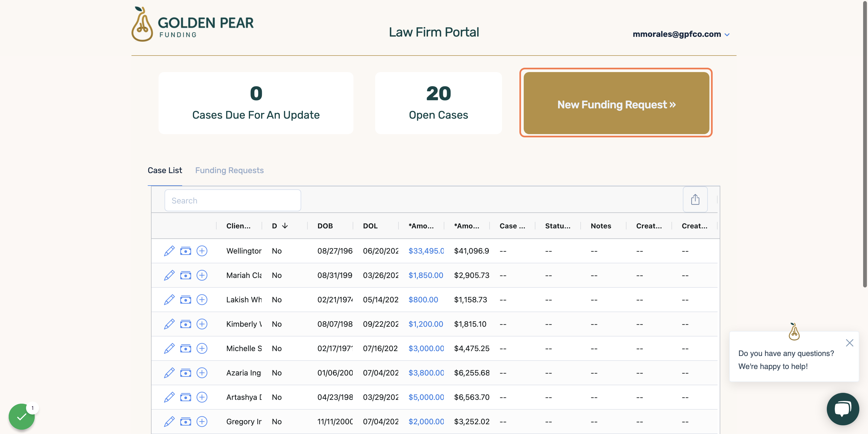Edit the Michelle case with pencil icon
The image size is (868, 434).
tap(169, 348)
